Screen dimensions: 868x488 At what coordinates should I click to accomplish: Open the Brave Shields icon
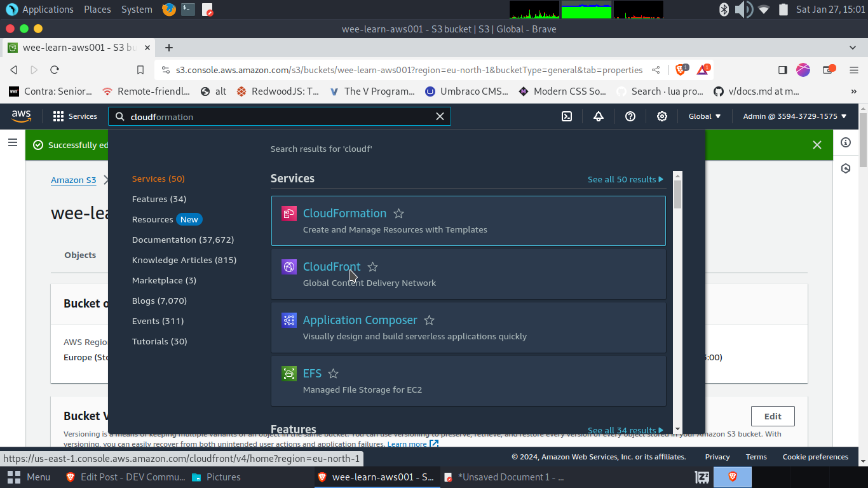click(682, 69)
